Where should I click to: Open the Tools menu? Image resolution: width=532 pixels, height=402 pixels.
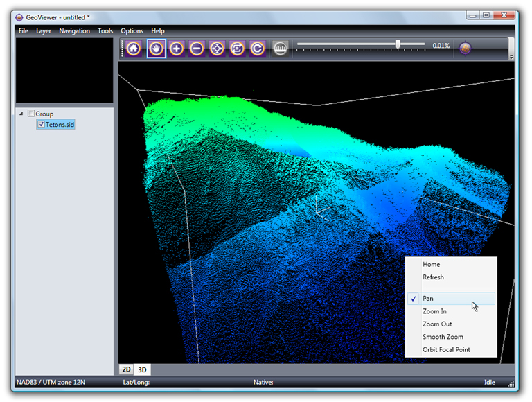tap(105, 31)
